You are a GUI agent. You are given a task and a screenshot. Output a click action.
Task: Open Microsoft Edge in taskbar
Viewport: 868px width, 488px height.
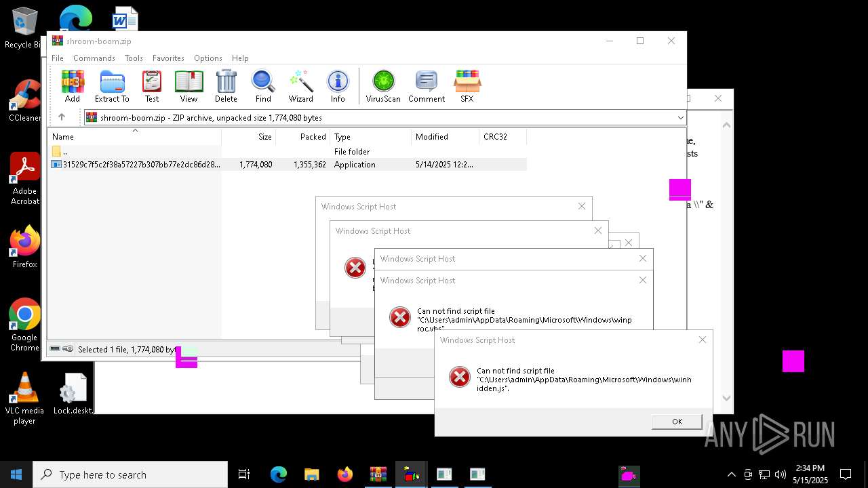click(279, 474)
